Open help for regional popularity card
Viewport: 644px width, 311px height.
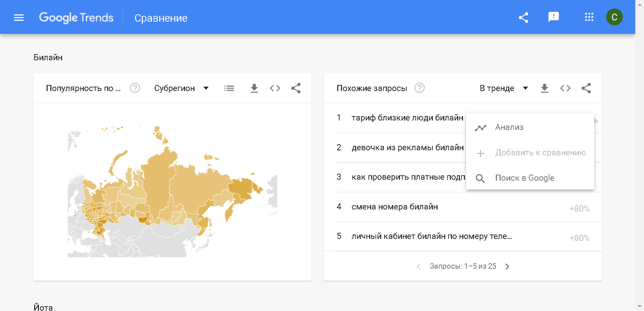point(135,88)
